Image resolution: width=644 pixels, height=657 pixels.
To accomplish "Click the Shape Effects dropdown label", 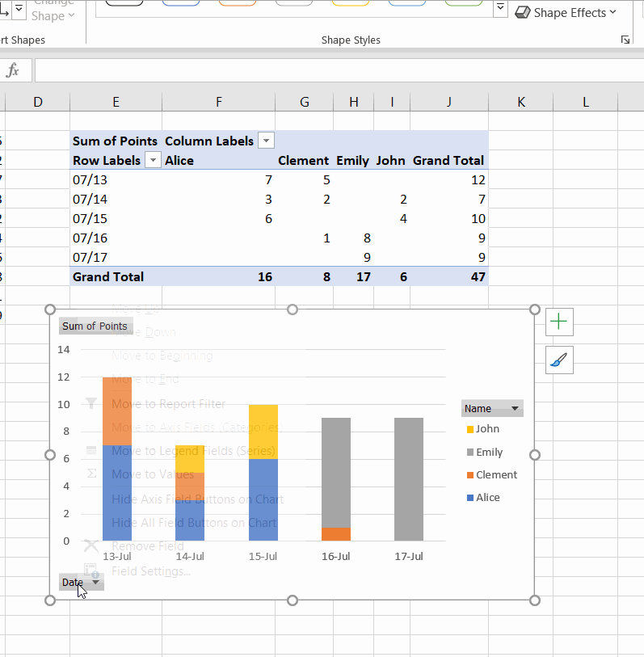I will [x=575, y=13].
